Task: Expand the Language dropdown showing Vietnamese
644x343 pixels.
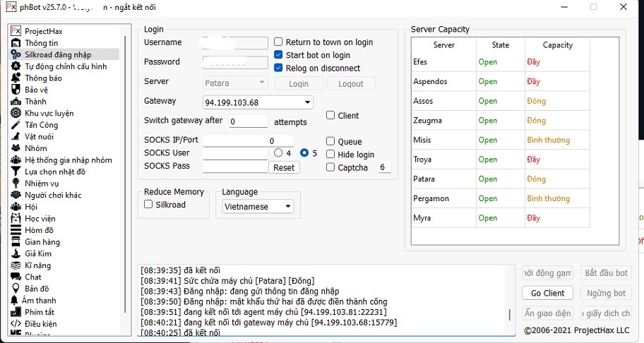Action: (x=258, y=207)
